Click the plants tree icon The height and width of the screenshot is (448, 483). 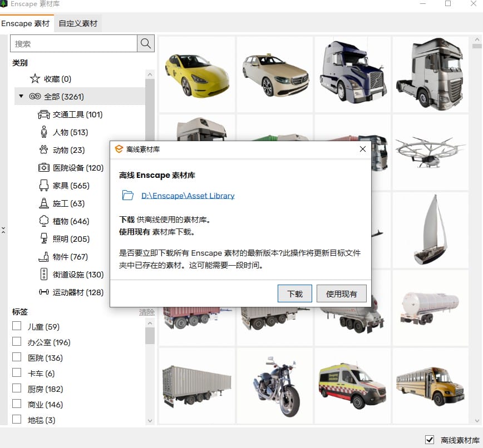(x=44, y=221)
